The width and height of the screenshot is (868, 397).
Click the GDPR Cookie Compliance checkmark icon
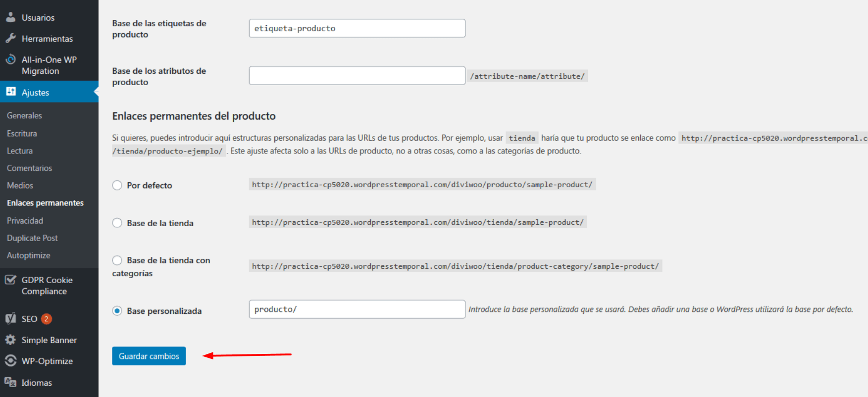click(10, 280)
